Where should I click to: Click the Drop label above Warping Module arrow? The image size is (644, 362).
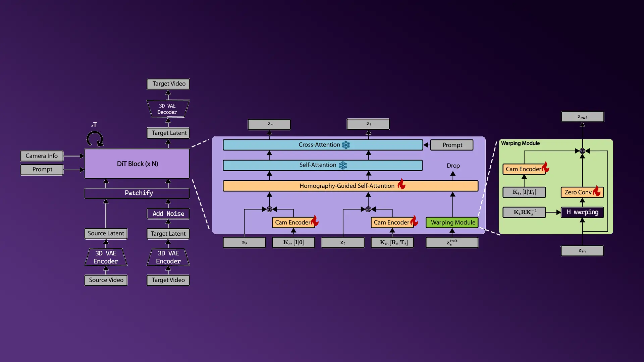[x=453, y=166]
